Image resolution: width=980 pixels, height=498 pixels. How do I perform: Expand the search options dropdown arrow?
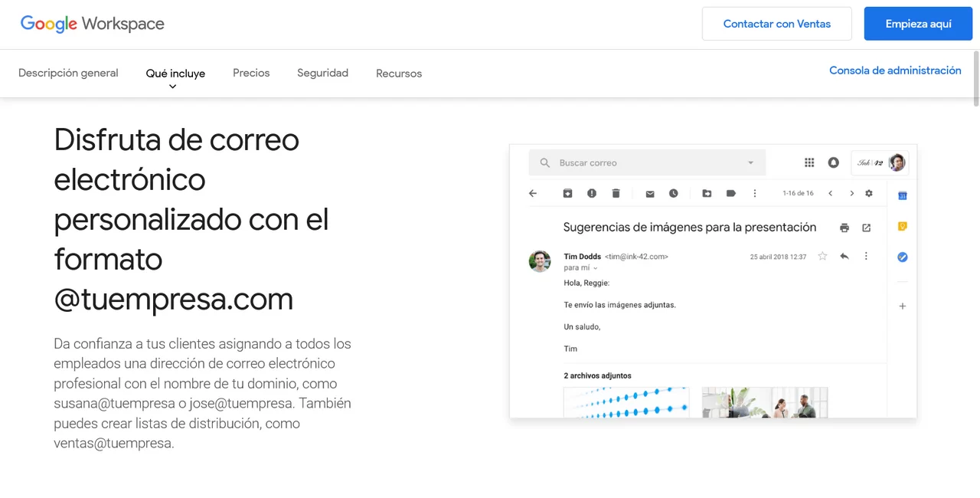750,162
